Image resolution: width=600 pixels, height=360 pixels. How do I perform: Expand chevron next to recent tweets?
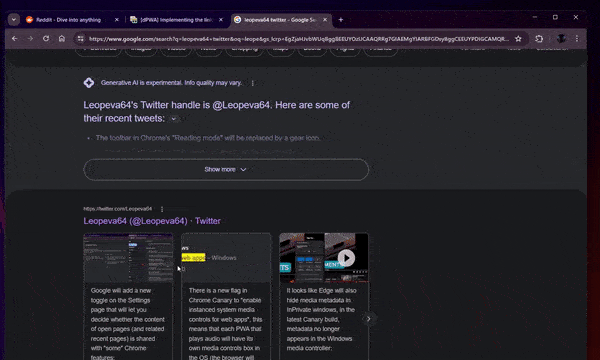[x=174, y=119]
